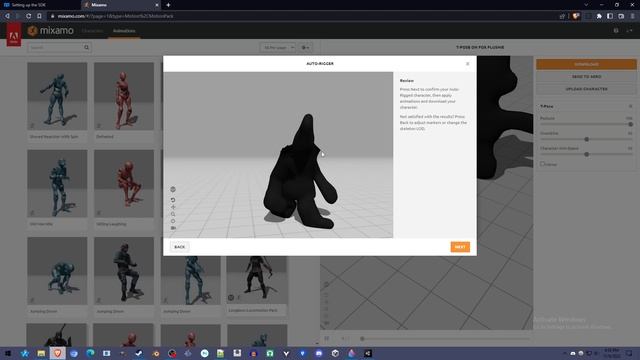
Task: Adjust the Character Arm-Space slider handle
Action: [x=587, y=154]
